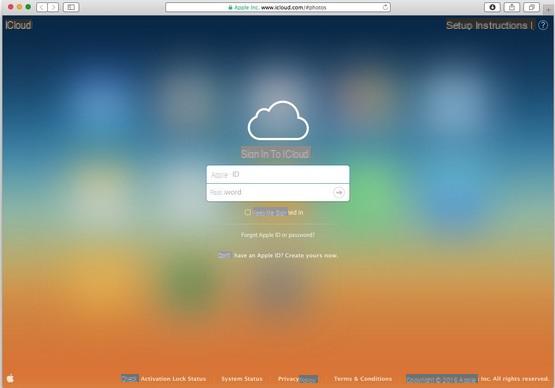Reload the page using address bar icon

click(385, 7)
